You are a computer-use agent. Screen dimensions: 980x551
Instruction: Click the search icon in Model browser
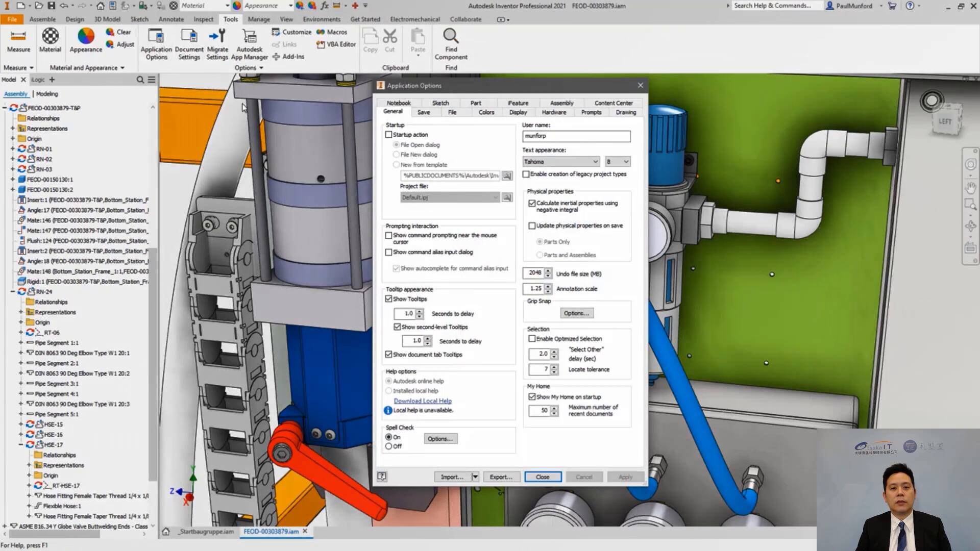coord(140,80)
